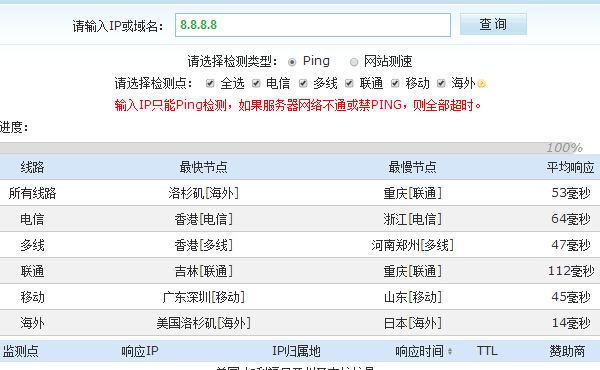
Task: Click 重庆[联通] in the 所有线路 row
Action: tap(412, 193)
